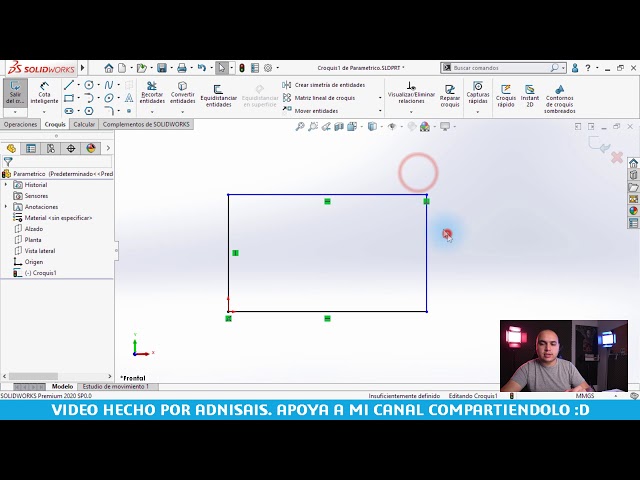Click Capturas rápidas button
The height and width of the screenshot is (480, 640).
[478, 93]
